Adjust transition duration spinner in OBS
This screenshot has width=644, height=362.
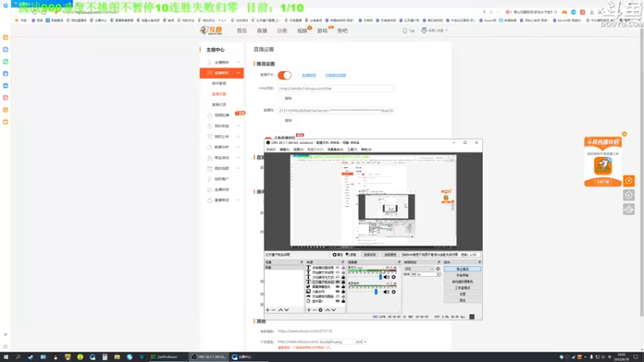click(x=438, y=274)
